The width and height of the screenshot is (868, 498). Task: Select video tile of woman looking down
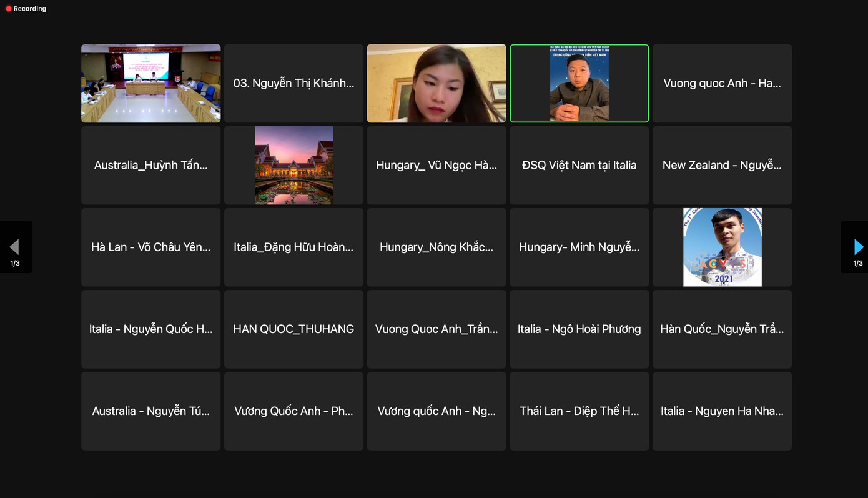(x=436, y=83)
